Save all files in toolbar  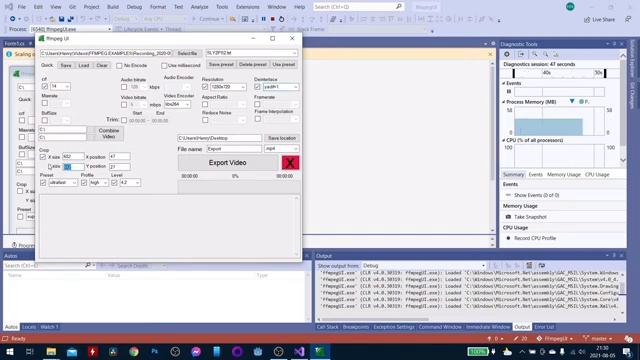[x=70, y=19]
